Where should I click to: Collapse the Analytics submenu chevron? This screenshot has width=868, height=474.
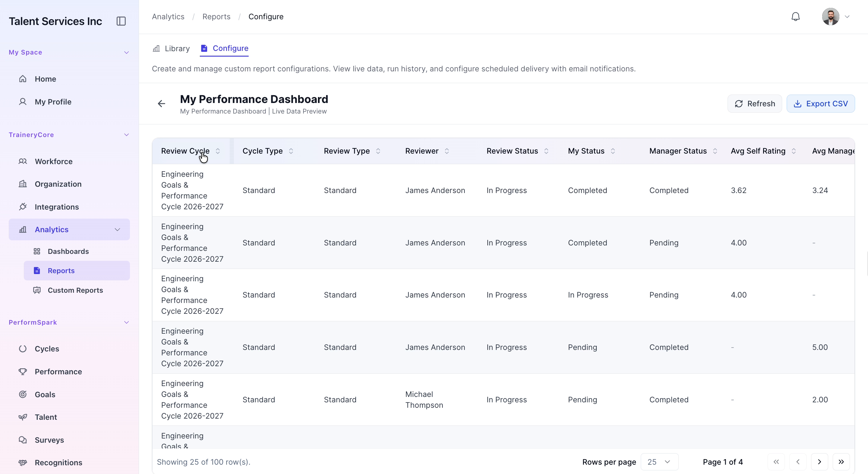[117, 229]
